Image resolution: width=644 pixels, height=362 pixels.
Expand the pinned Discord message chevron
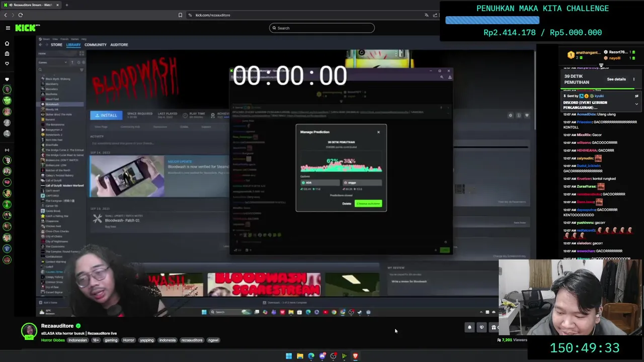[636, 104]
